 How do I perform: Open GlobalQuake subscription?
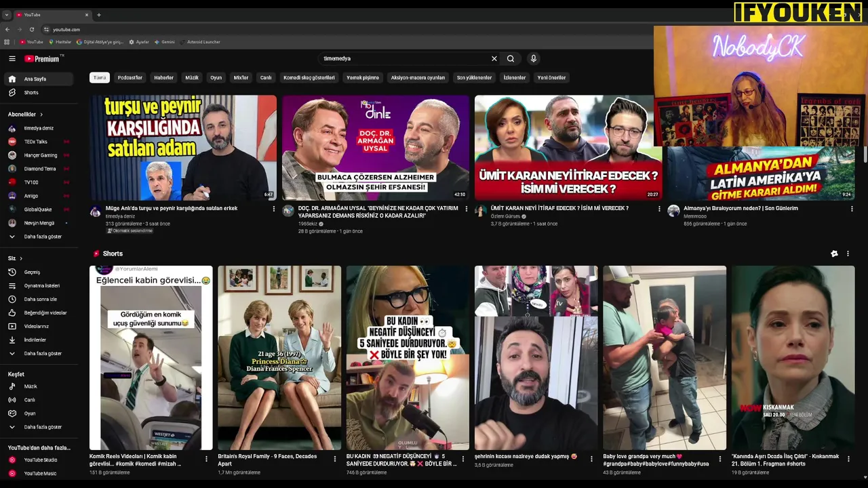tap(38, 209)
